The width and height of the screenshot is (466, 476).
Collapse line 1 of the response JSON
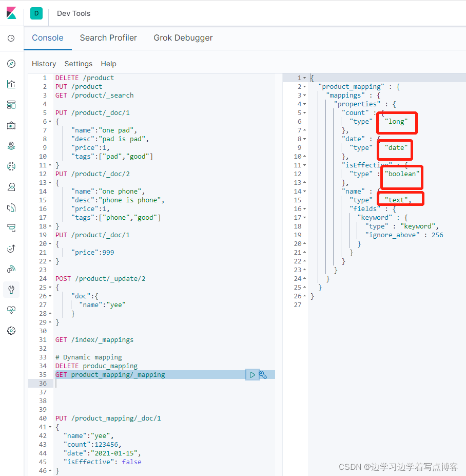(x=305, y=77)
